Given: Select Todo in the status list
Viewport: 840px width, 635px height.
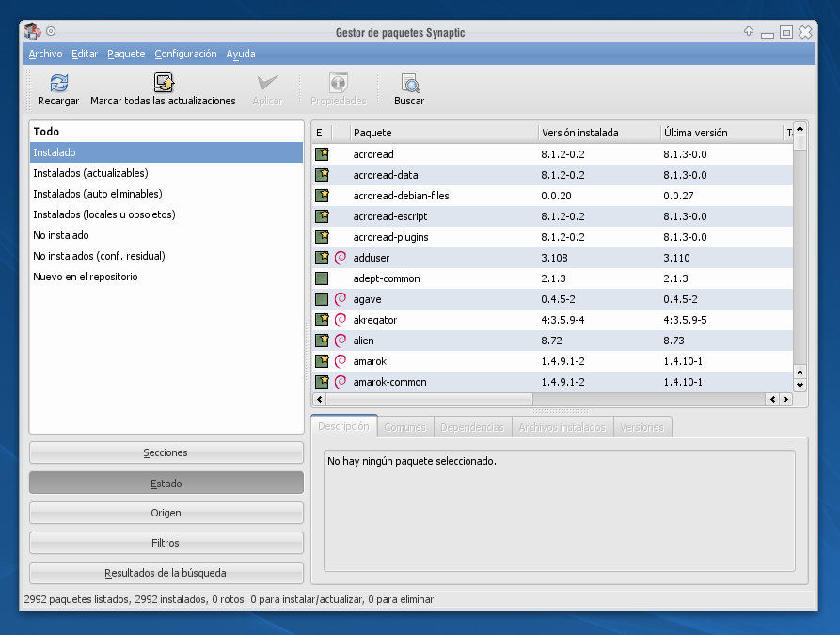Looking at the screenshot, I should pyautogui.click(x=166, y=132).
